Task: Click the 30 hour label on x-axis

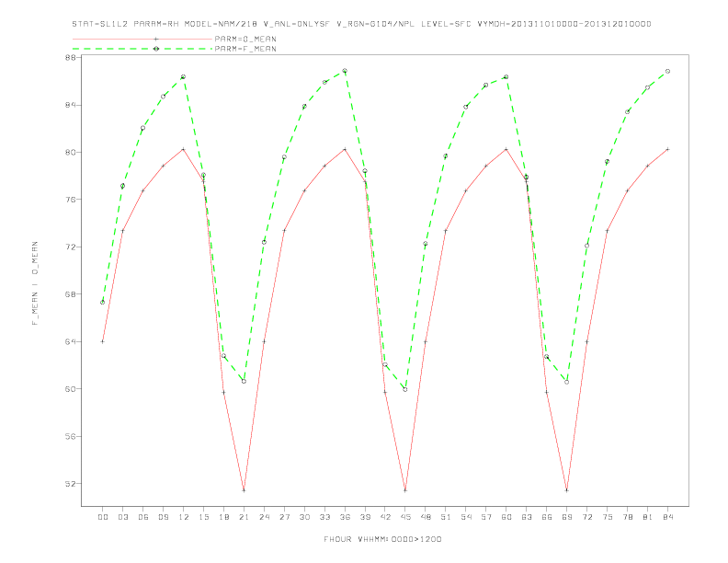Action: click(x=304, y=517)
